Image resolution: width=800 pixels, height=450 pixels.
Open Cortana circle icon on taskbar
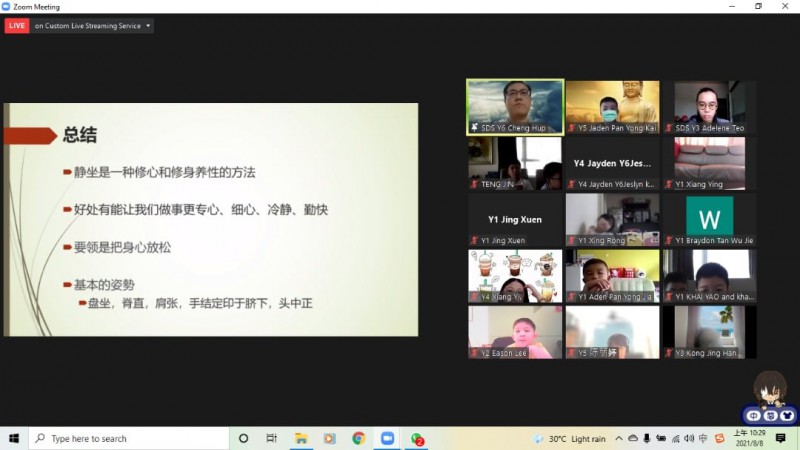pos(243,438)
